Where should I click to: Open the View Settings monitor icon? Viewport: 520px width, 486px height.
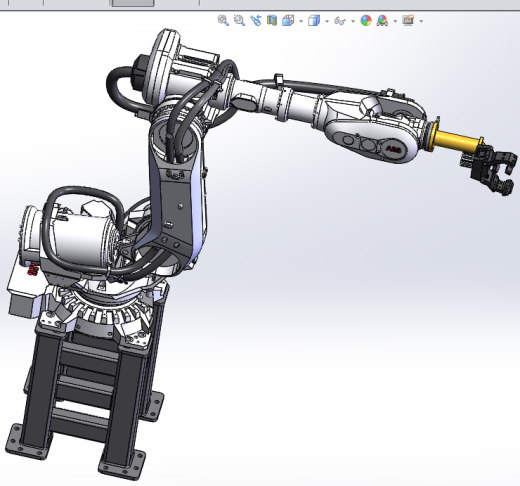click(x=408, y=21)
